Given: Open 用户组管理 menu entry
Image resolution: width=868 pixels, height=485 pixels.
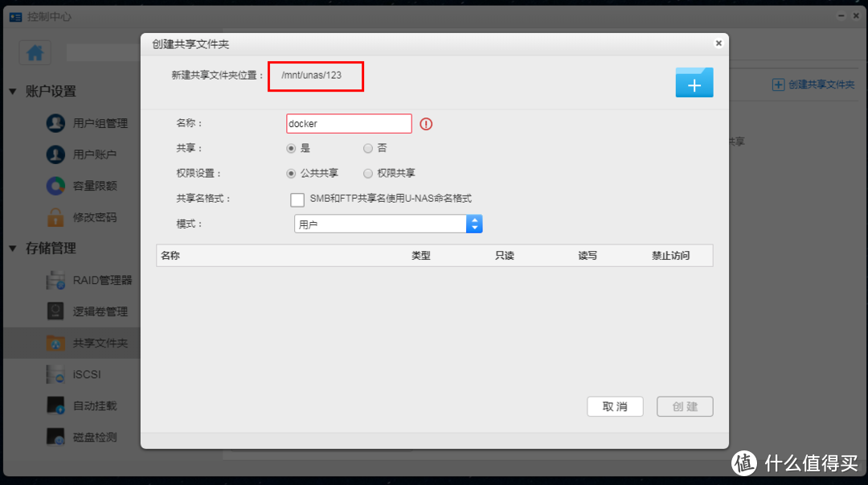Looking at the screenshot, I should (x=100, y=123).
